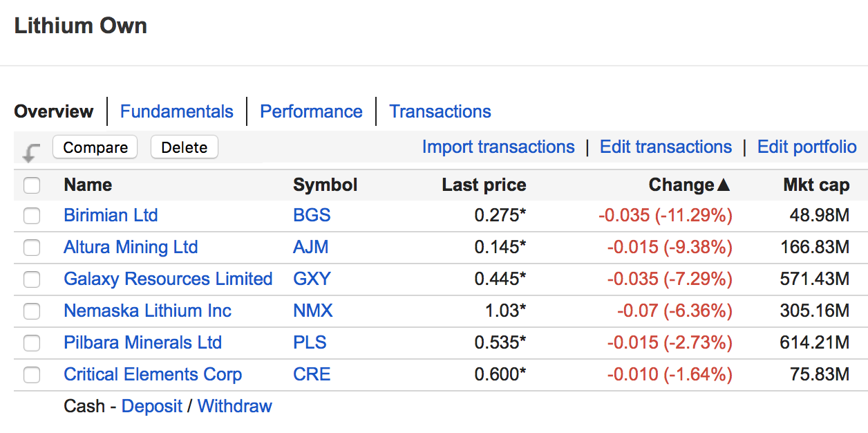Click the BGS ticker symbol link
868x433 pixels.
click(312, 215)
